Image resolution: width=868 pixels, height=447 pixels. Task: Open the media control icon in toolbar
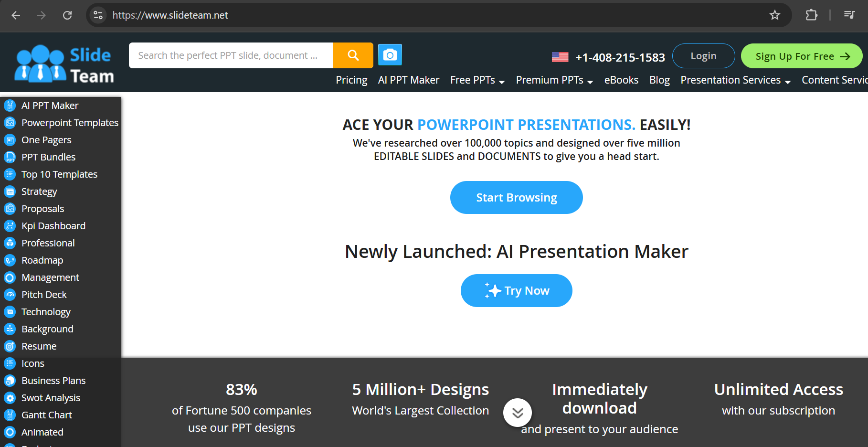click(x=849, y=15)
